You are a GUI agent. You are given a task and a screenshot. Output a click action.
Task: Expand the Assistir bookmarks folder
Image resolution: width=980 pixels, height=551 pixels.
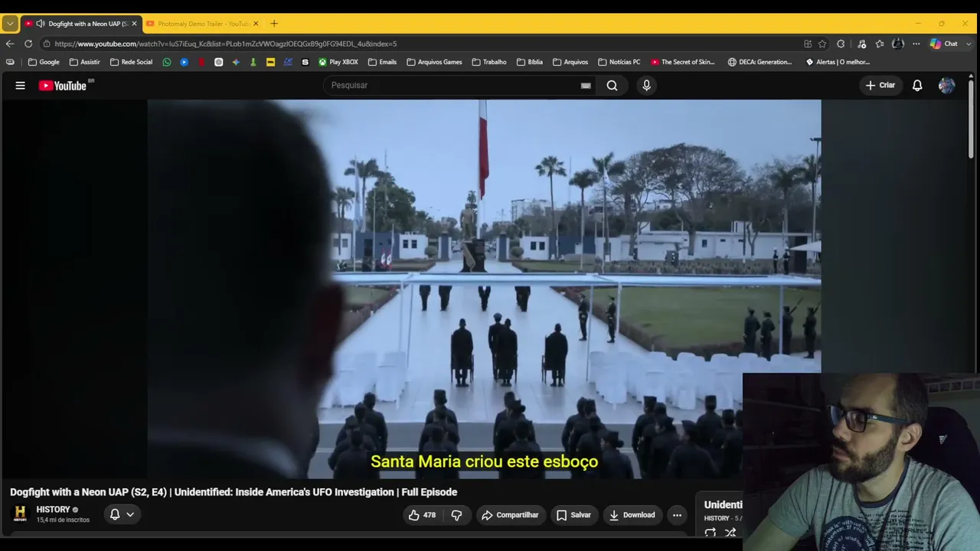tap(84, 62)
